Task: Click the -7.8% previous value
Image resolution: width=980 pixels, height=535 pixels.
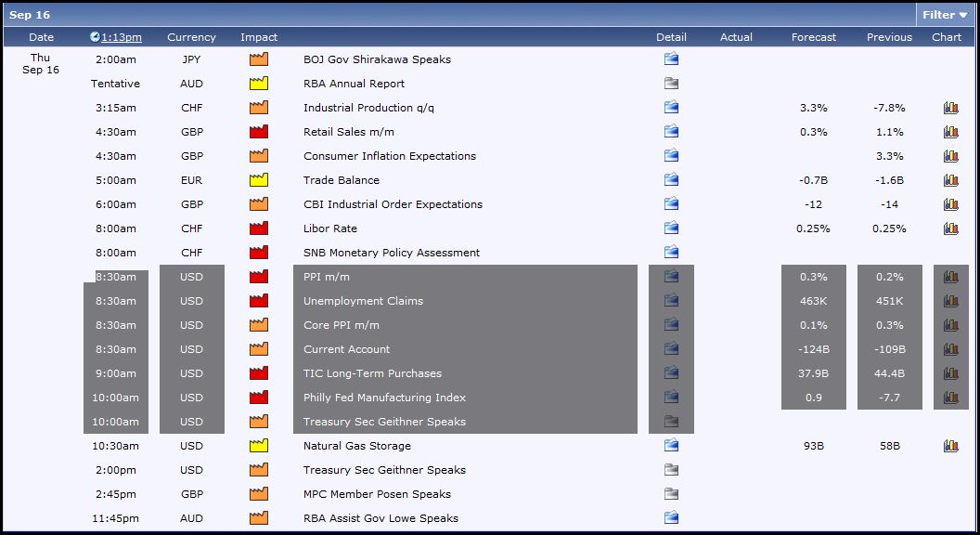Action: (x=889, y=108)
